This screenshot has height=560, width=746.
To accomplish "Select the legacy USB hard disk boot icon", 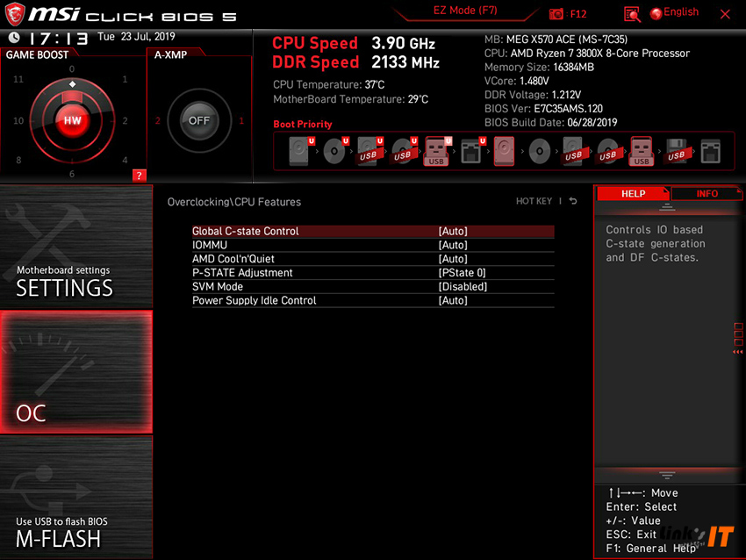I will [x=573, y=151].
